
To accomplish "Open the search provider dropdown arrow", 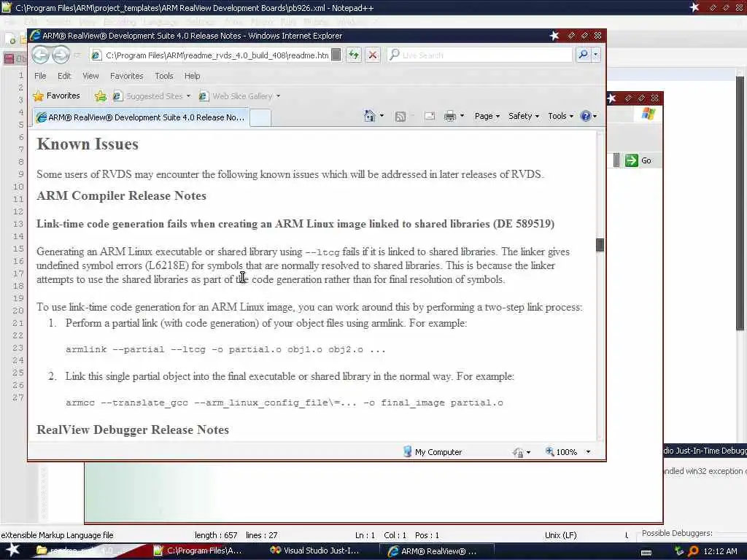I will (x=595, y=55).
